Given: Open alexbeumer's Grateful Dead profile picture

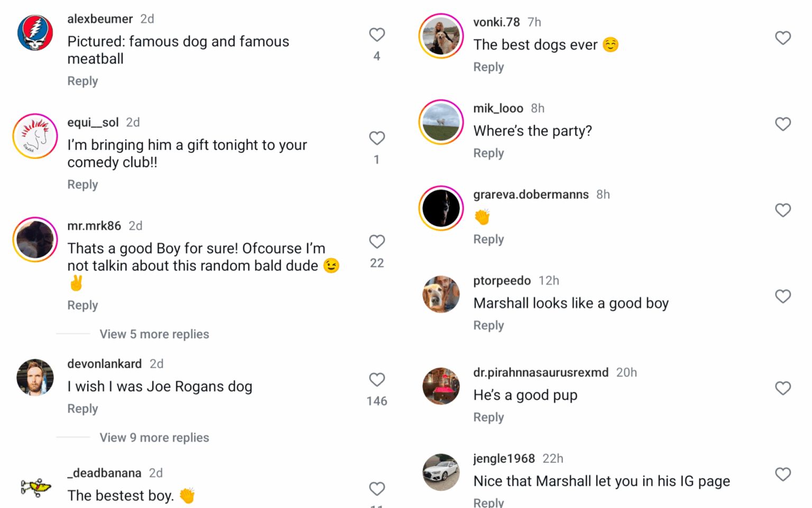Looking at the screenshot, I should coord(35,33).
